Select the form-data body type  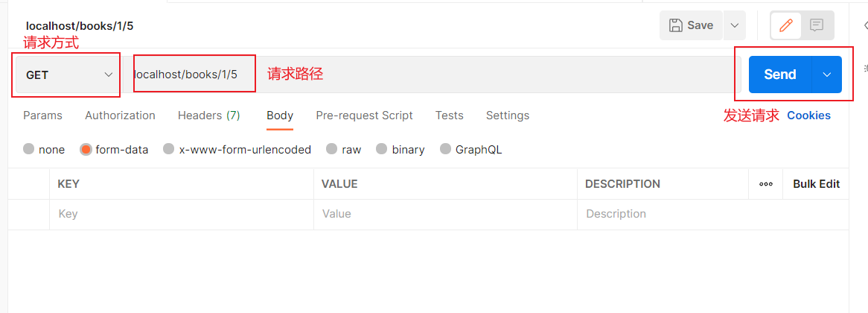coord(114,150)
